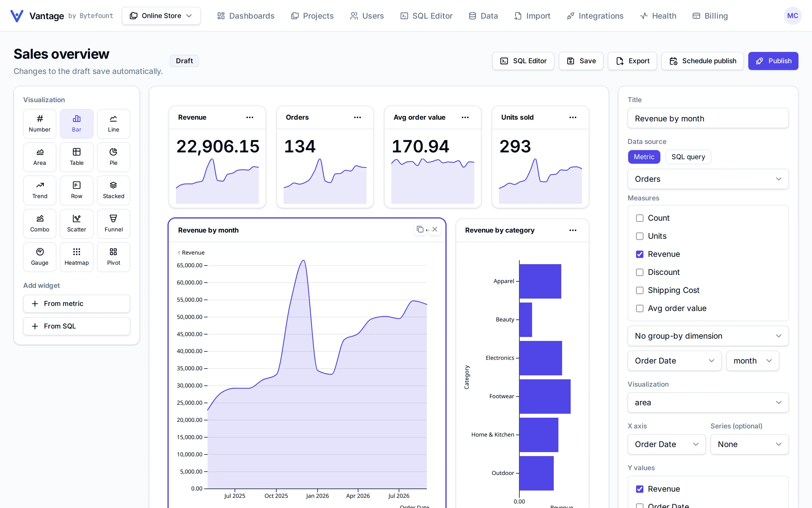Enable the Count measure checkbox

[639, 218]
